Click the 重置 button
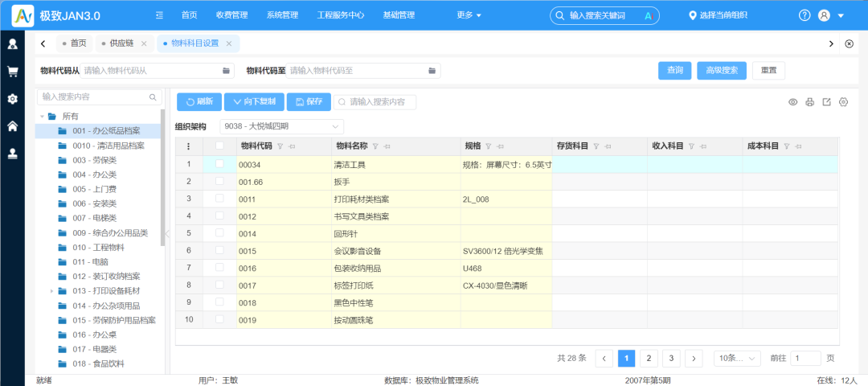868x386 pixels. pos(768,70)
